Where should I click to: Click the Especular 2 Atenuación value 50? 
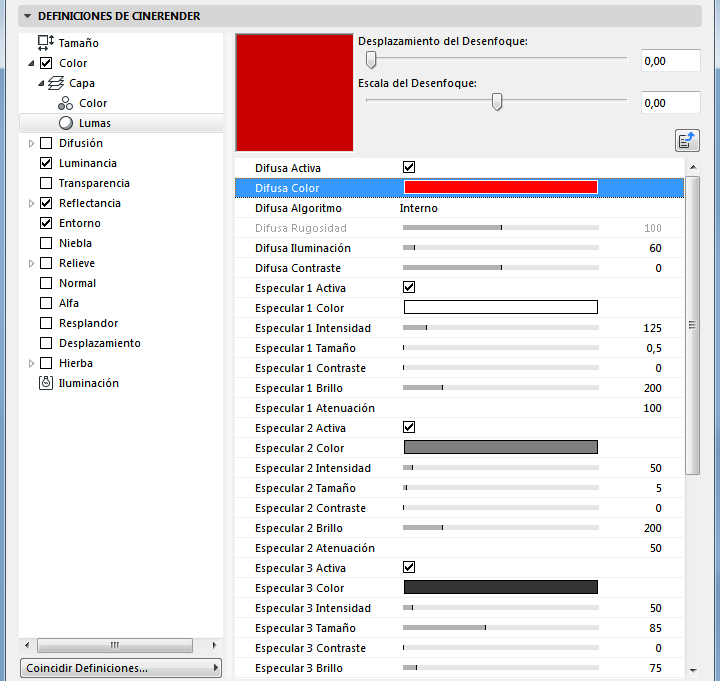coord(656,548)
